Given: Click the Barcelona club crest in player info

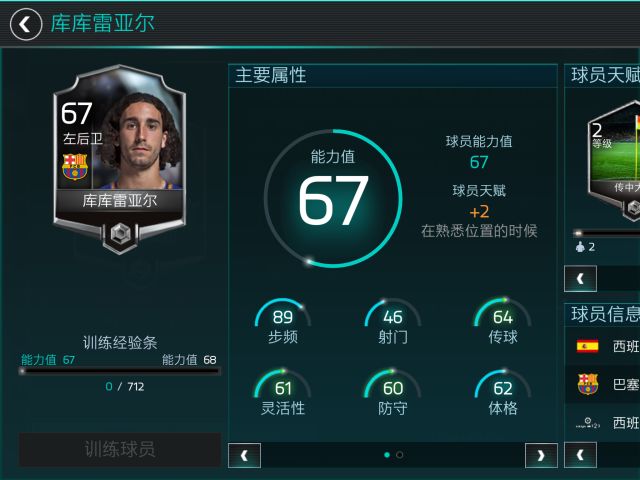Looking at the screenshot, I should 587,384.
